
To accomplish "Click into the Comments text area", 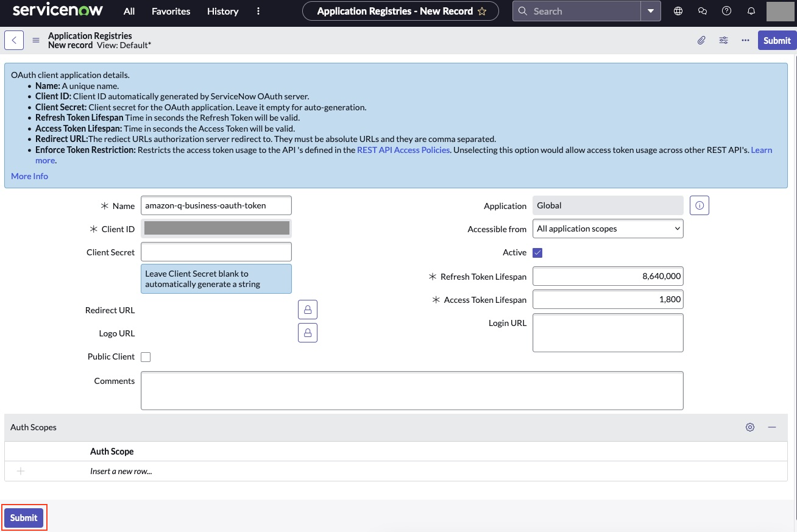I will click(x=412, y=391).
